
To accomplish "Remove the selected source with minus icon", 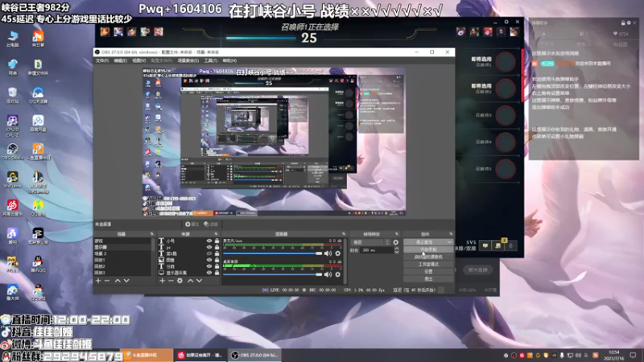I will coord(171,281).
